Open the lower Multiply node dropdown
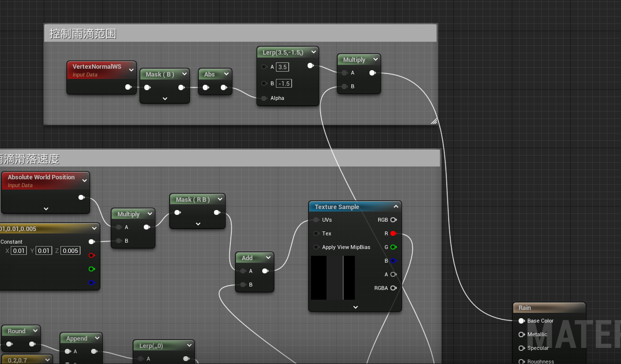The width and height of the screenshot is (621, 364). pyautogui.click(x=150, y=214)
